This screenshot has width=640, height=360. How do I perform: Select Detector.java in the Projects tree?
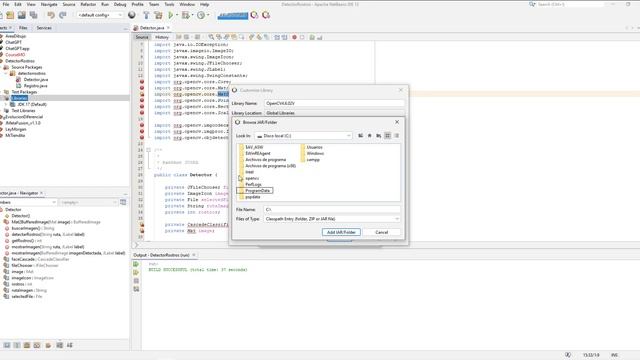[x=36, y=80]
